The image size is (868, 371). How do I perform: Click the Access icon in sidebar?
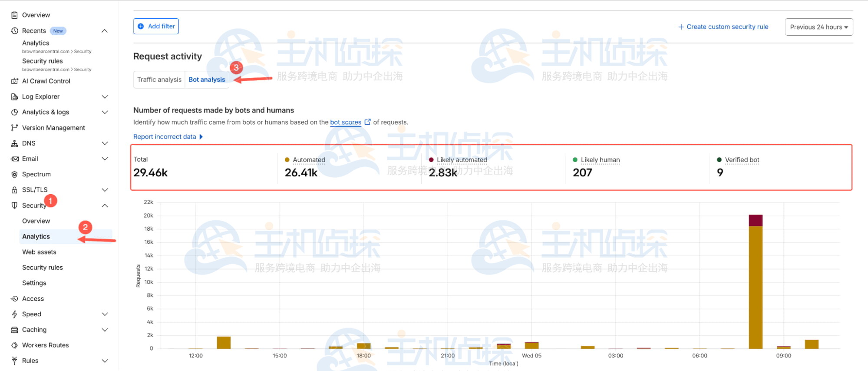(14, 299)
